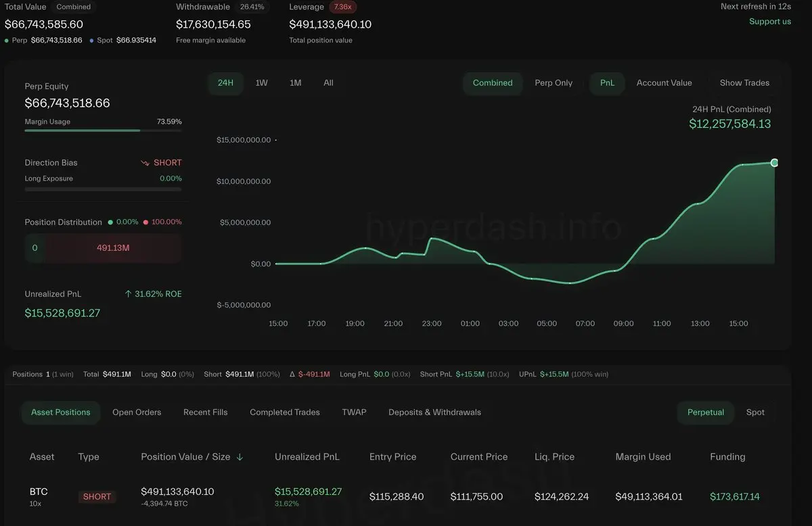Select the 1M time range
812x526 pixels.
tap(295, 83)
